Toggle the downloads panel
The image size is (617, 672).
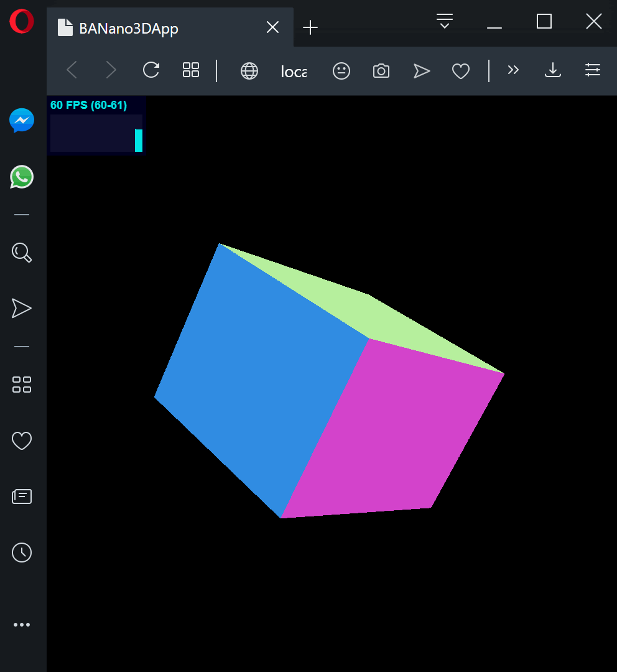tap(552, 71)
